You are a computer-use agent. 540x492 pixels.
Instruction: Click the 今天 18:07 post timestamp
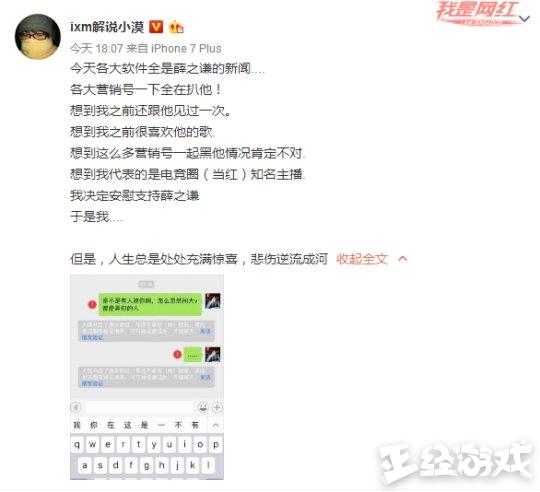point(96,49)
